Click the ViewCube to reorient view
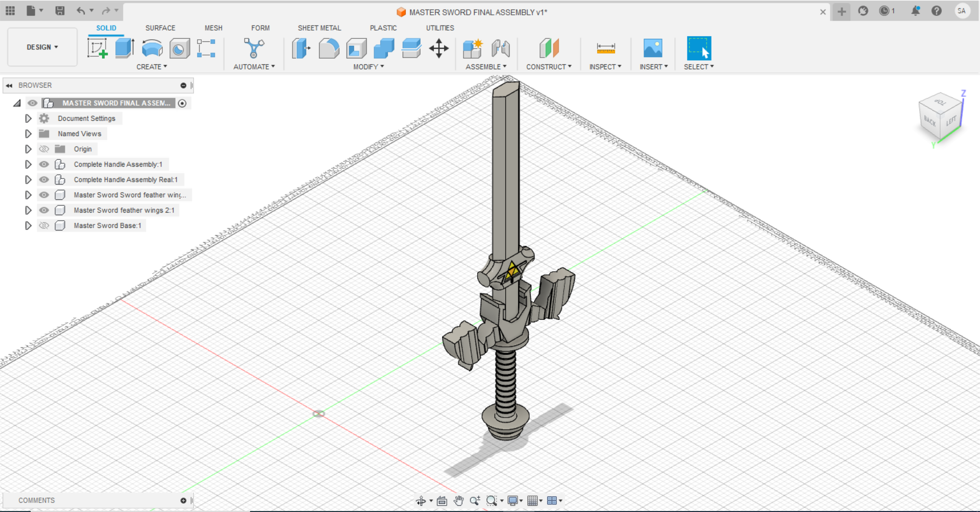This screenshot has height=512, width=980. coord(940,117)
